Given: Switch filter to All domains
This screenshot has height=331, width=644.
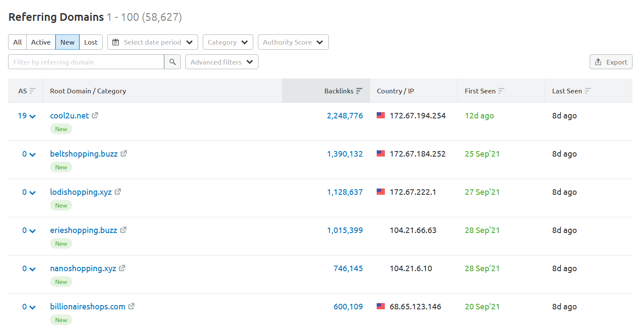Looking at the screenshot, I should 17,42.
